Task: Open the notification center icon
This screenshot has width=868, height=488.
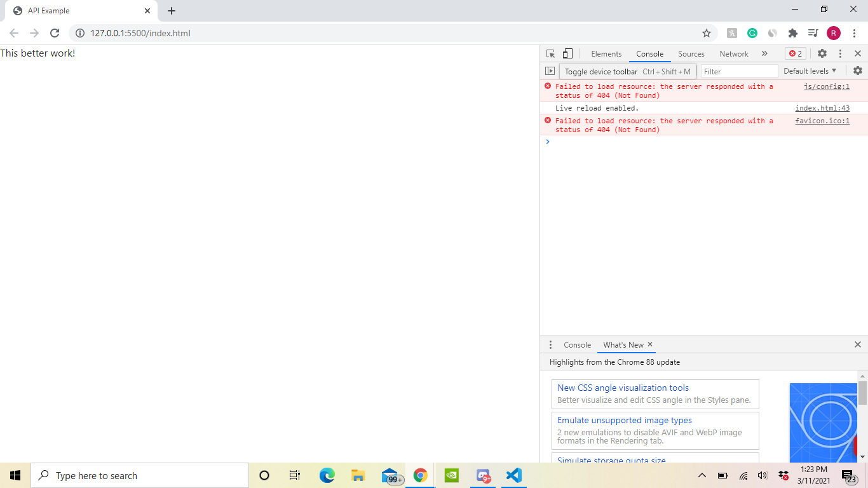Action: tap(849, 476)
